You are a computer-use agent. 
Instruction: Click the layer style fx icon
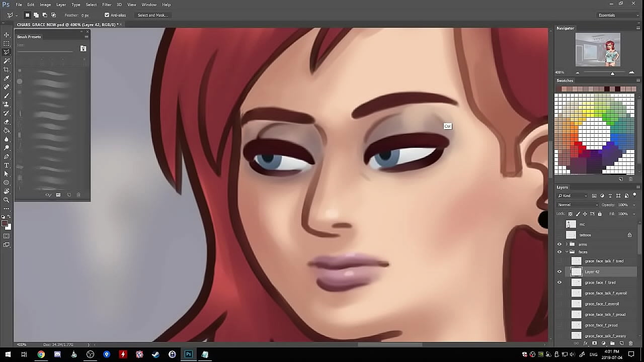coord(586,343)
